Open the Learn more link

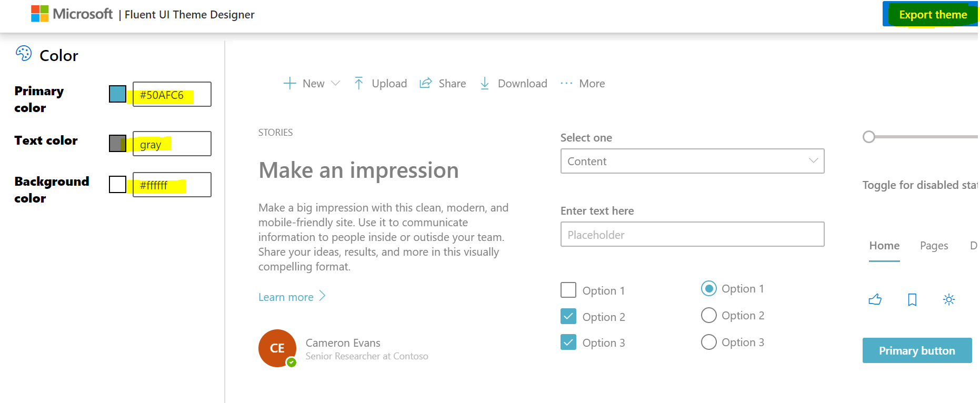(285, 297)
